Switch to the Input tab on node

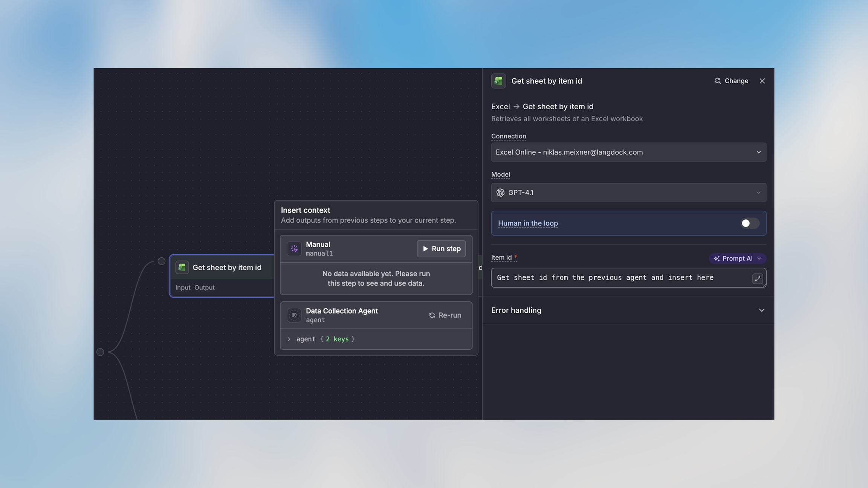183,288
